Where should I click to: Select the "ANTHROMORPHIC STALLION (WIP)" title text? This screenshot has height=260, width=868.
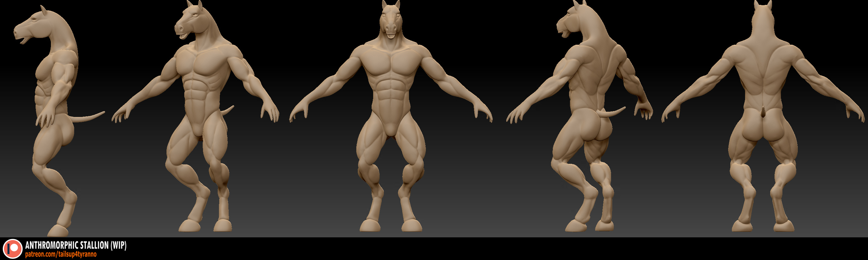(x=76, y=245)
